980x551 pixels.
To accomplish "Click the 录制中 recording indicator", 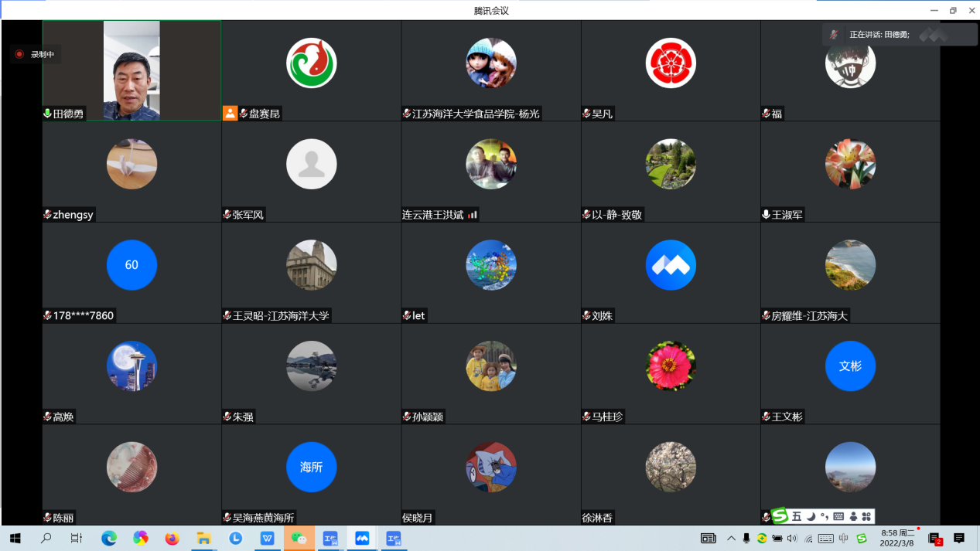I will 35,54.
